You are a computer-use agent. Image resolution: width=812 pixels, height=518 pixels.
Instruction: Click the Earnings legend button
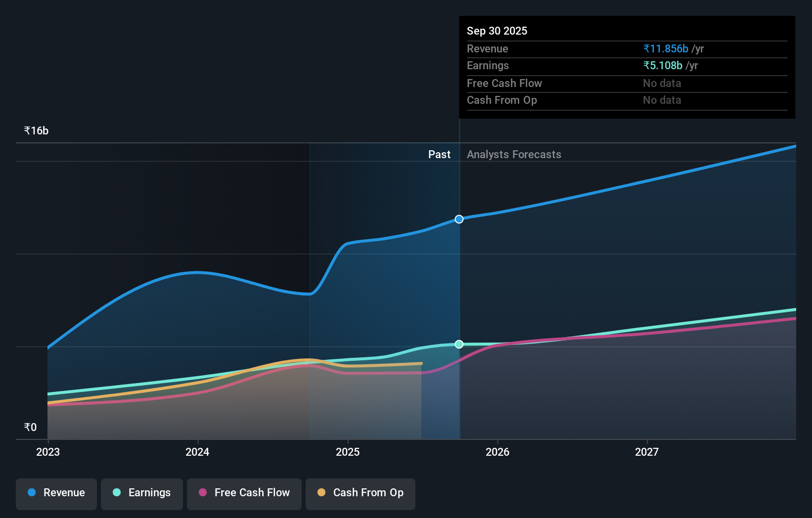point(142,493)
